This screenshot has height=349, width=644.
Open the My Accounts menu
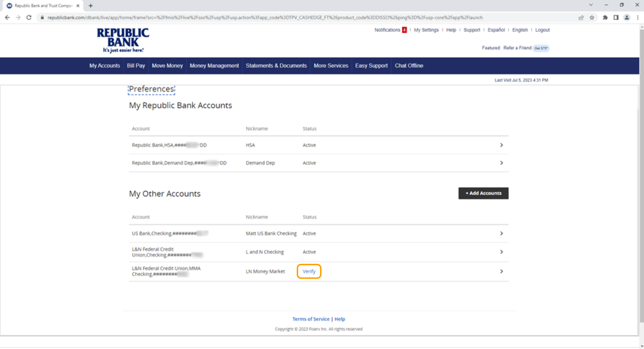[105, 66]
